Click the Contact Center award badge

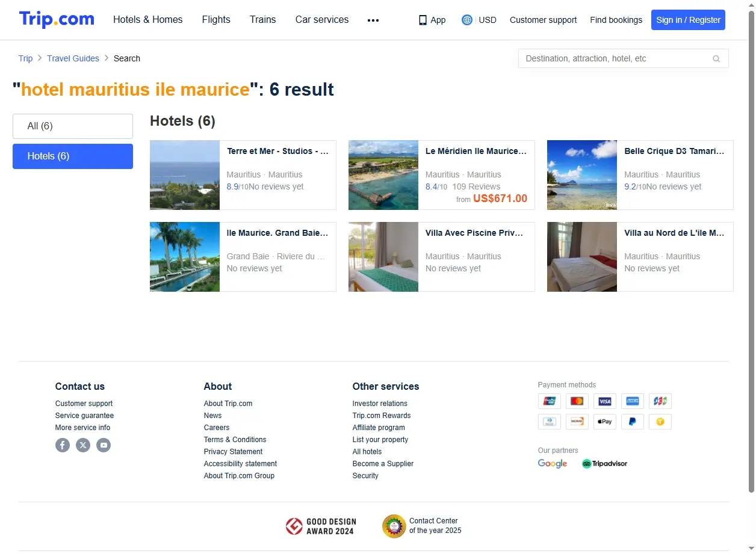click(x=422, y=526)
